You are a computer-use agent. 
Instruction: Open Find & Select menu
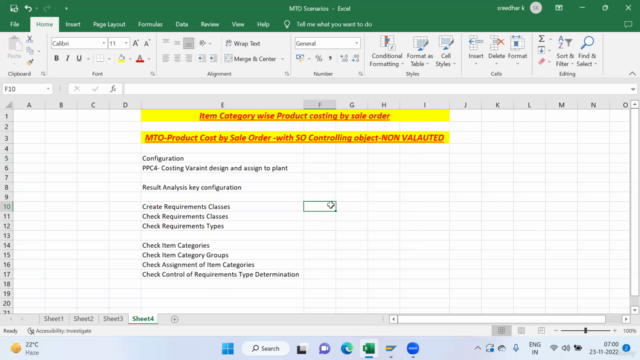[x=587, y=51]
